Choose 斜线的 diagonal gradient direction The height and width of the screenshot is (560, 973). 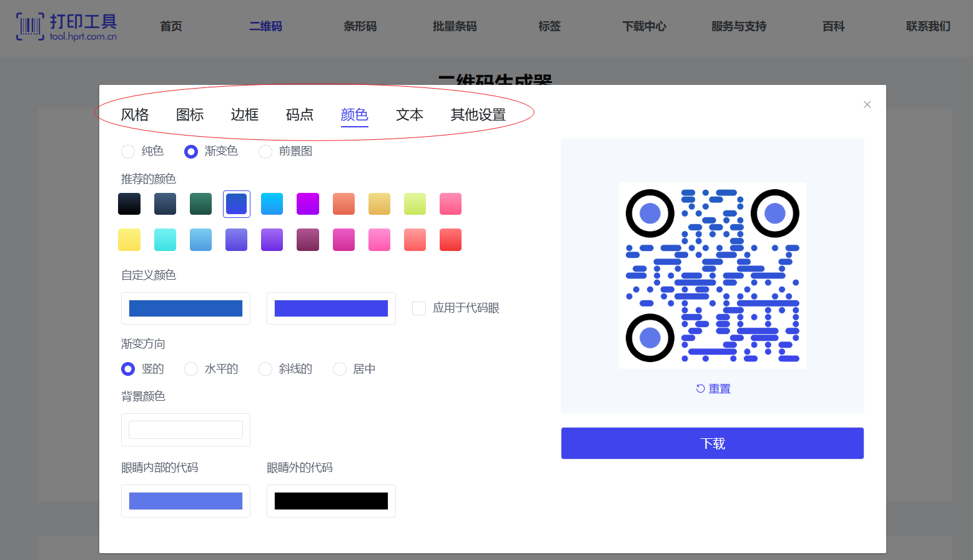pyautogui.click(x=265, y=369)
